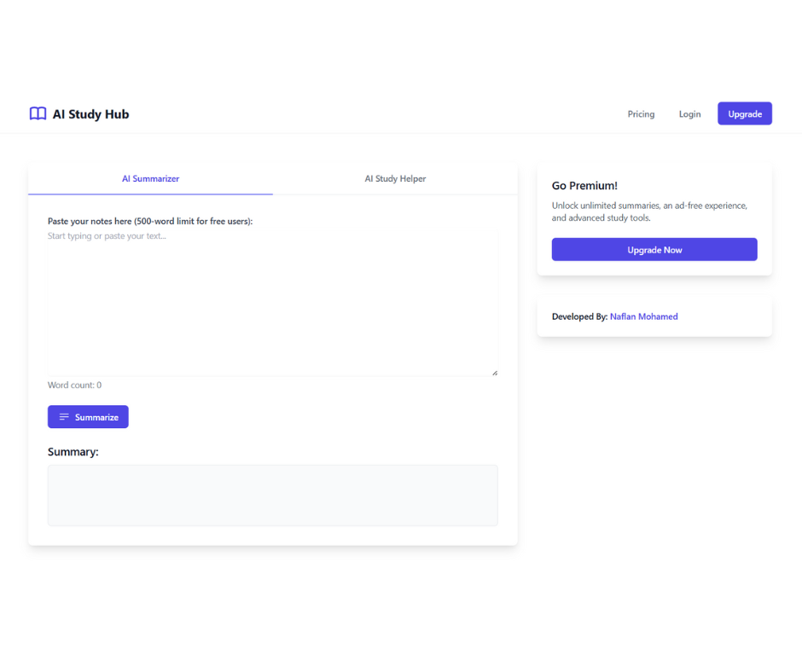
Task: Open the AI Summarizer tab
Action: 150,179
